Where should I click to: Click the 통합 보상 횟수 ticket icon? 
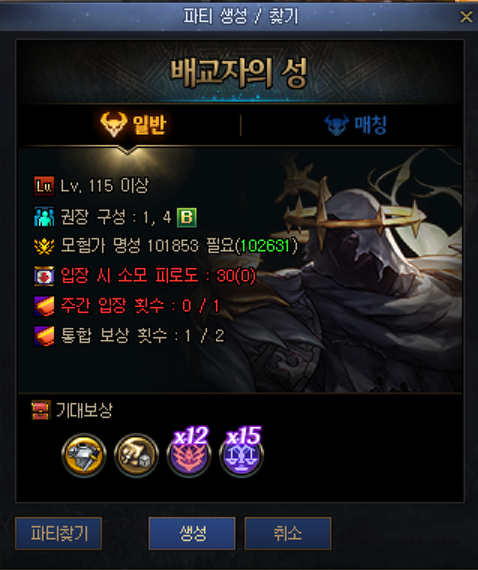pos(44,336)
